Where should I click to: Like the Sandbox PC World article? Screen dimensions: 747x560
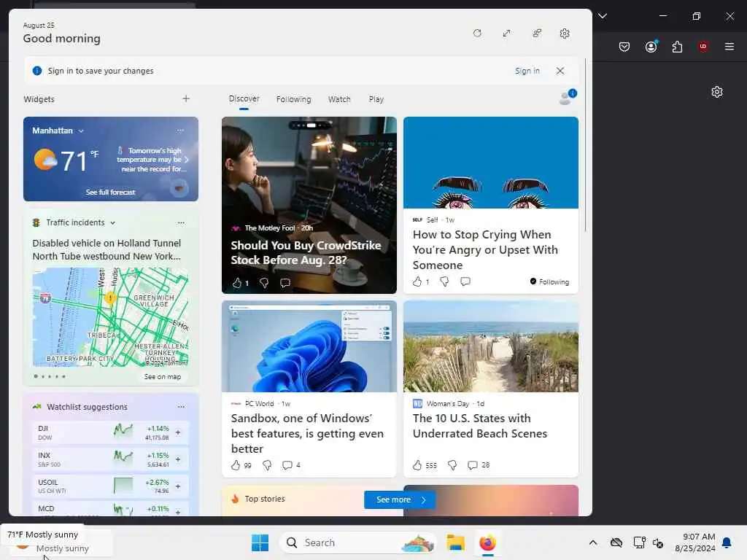tap(236, 464)
